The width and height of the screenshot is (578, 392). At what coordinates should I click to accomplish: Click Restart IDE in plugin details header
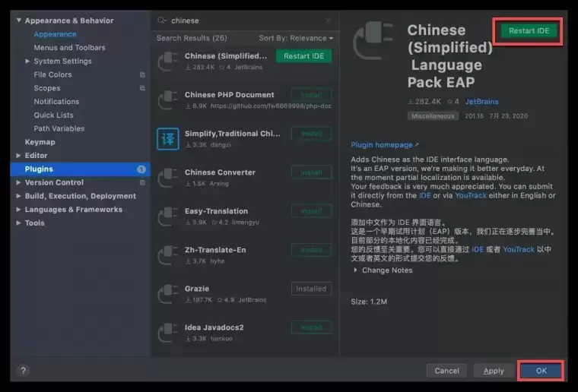pyautogui.click(x=529, y=31)
